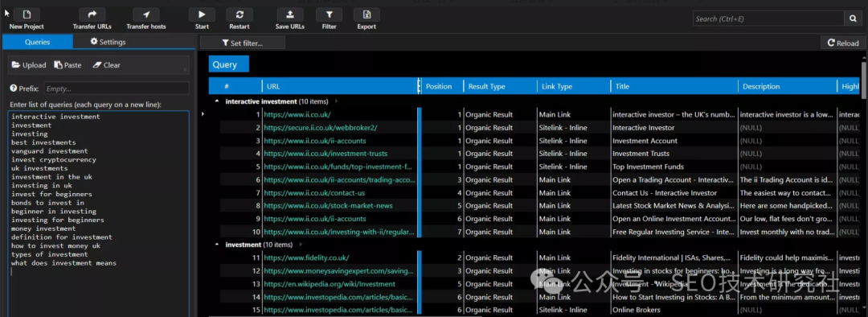
Task: Click the Restart refresh icon
Action: 240,15
